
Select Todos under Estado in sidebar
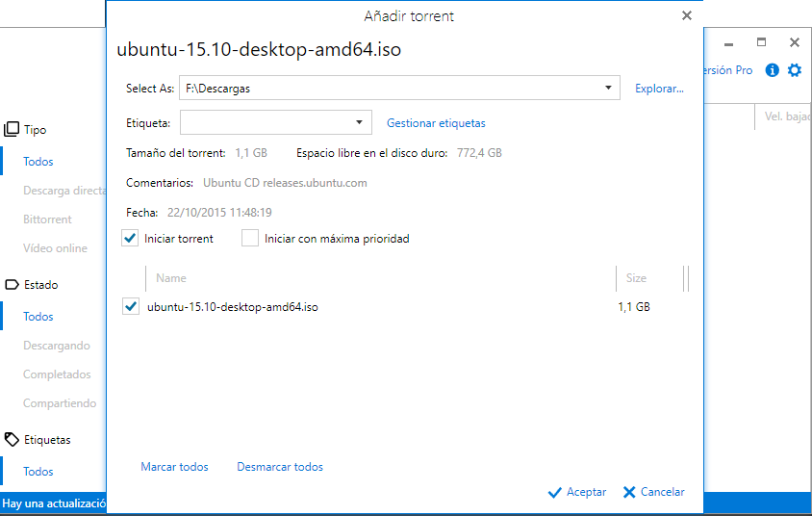[38, 317]
